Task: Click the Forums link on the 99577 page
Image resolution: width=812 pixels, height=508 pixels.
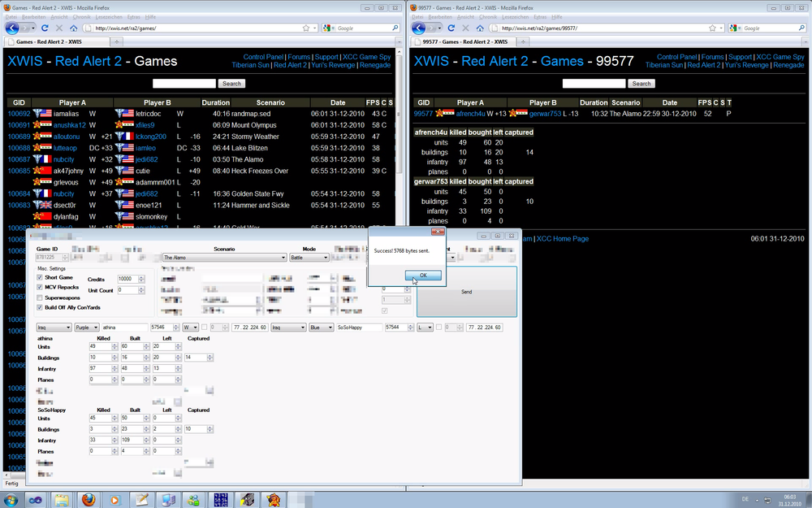Action: 713,57
